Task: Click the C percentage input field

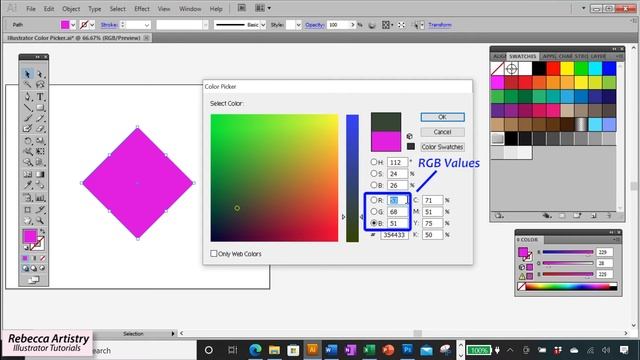Action: [x=433, y=200]
